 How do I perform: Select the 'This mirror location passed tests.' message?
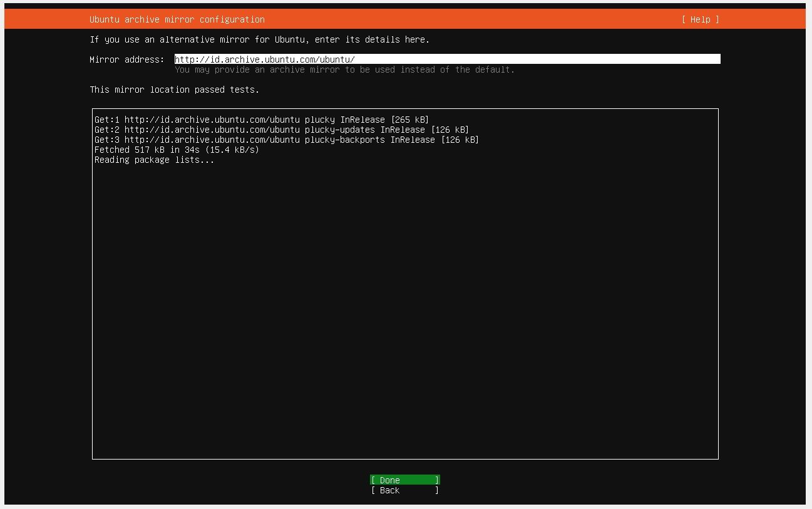pos(175,90)
